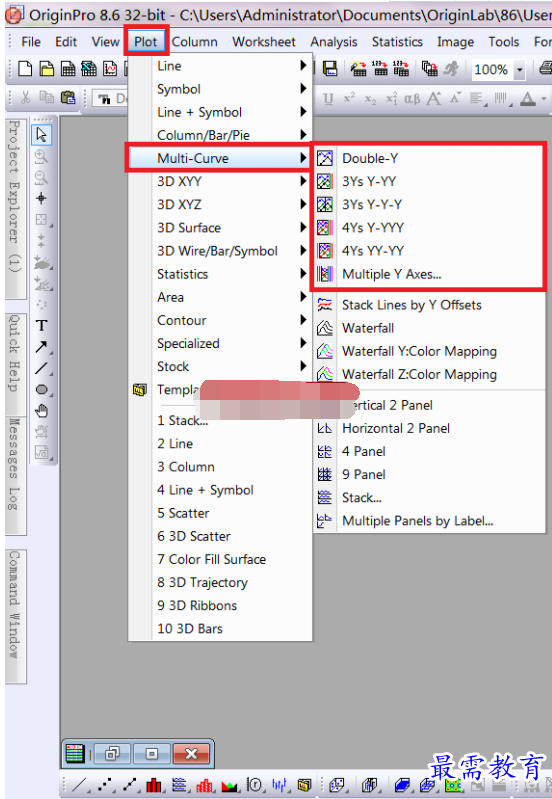The height and width of the screenshot is (799, 552).
Task: Expand the Specialized plot submenu
Action: click(220, 343)
